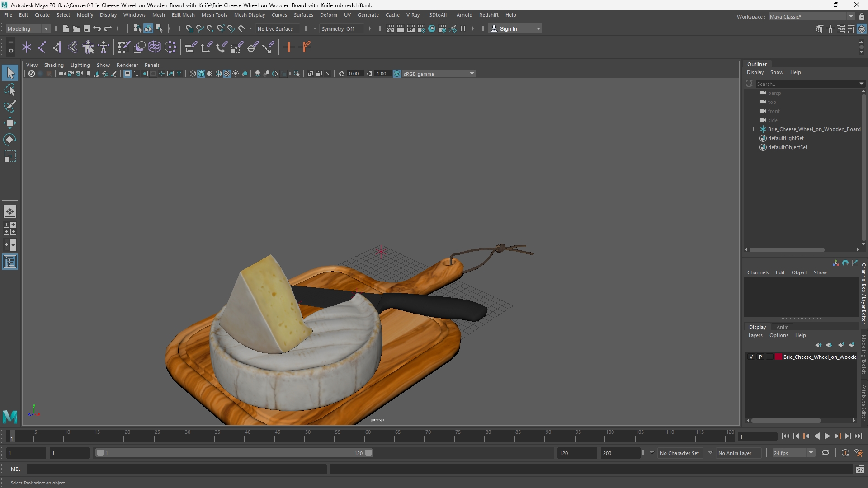This screenshot has width=868, height=488.
Task: Click the Play forwards button
Action: (827, 436)
